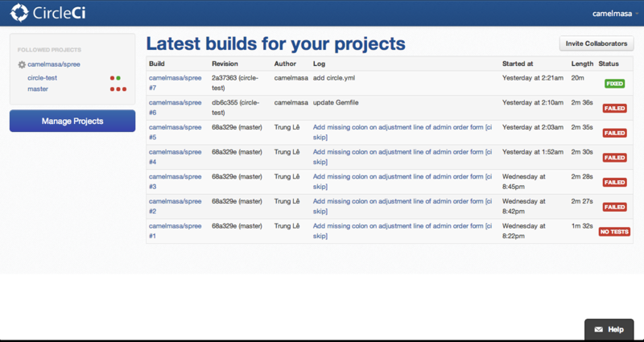
Task: Click 'update Gemfile' log text
Action: pos(336,103)
